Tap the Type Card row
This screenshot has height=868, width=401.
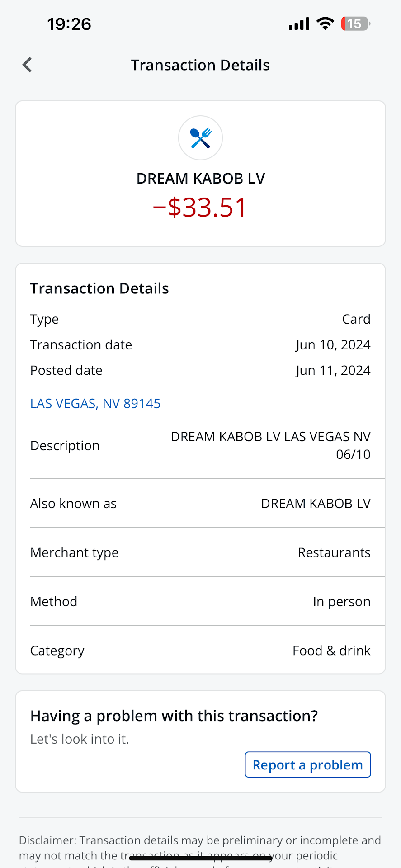[200, 319]
